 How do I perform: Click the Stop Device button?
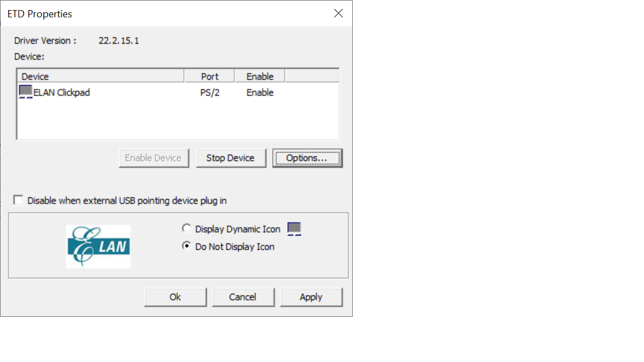click(x=231, y=158)
